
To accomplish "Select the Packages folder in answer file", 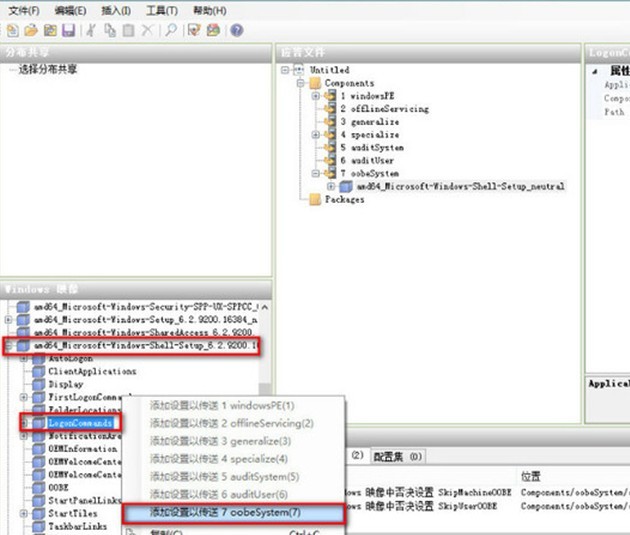I will (x=344, y=199).
